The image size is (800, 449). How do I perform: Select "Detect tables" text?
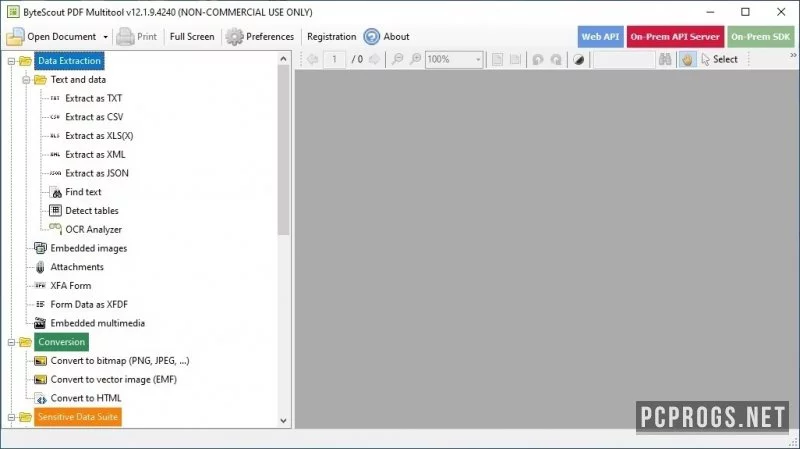[x=92, y=211]
